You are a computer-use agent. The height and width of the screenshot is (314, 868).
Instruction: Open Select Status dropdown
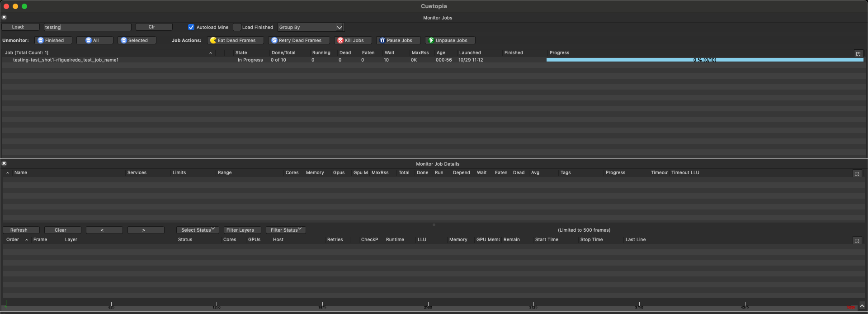point(198,230)
